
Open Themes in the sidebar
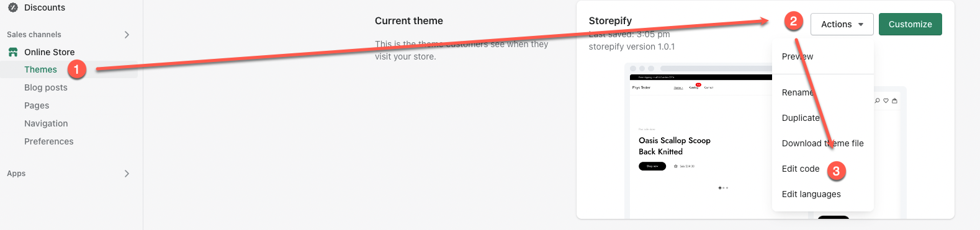pos(40,69)
